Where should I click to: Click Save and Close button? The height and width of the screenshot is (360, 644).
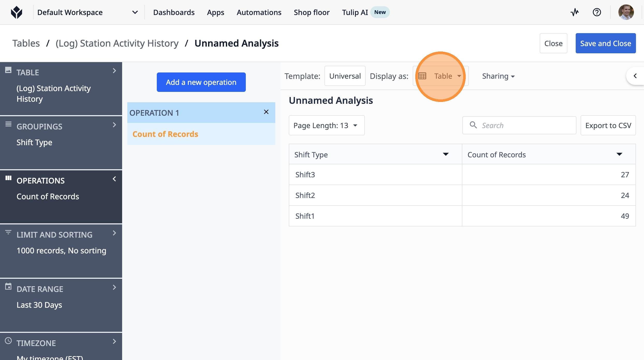coord(605,43)
